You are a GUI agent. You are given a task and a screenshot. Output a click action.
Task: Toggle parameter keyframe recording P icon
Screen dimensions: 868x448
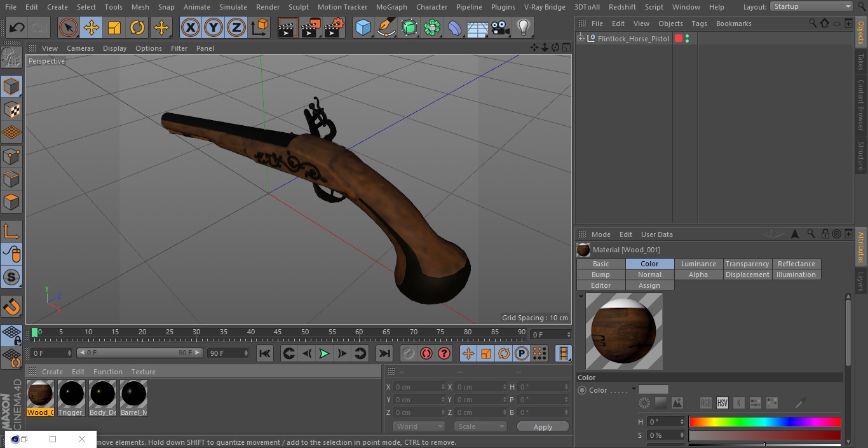(x=522, y=353)
